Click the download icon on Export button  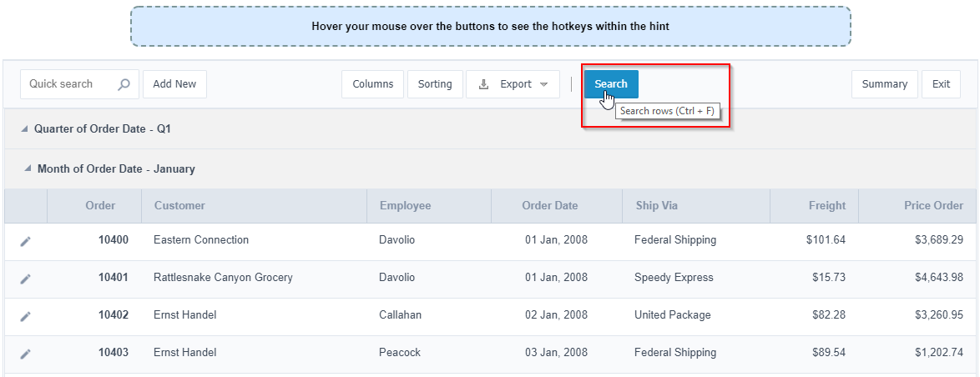point(483,84)
